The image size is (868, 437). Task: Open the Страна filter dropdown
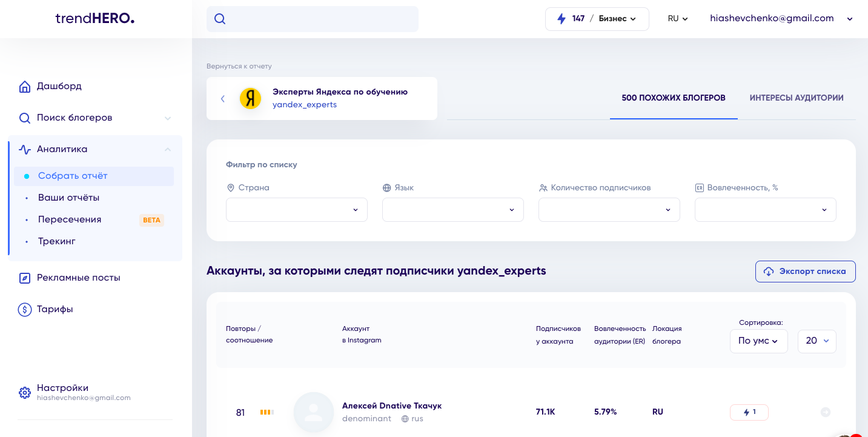[x=297, y=210]
